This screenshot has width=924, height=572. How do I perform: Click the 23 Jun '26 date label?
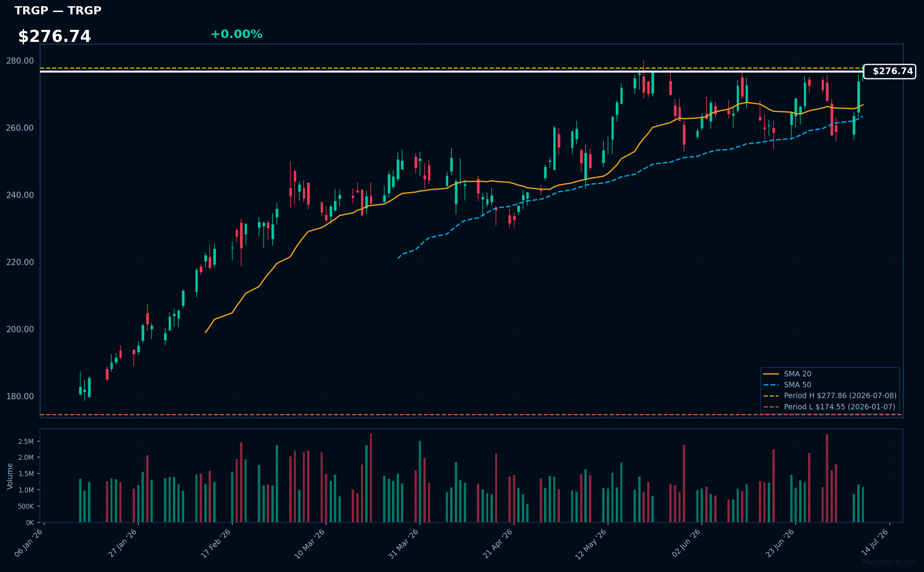[x=780, y=543]
